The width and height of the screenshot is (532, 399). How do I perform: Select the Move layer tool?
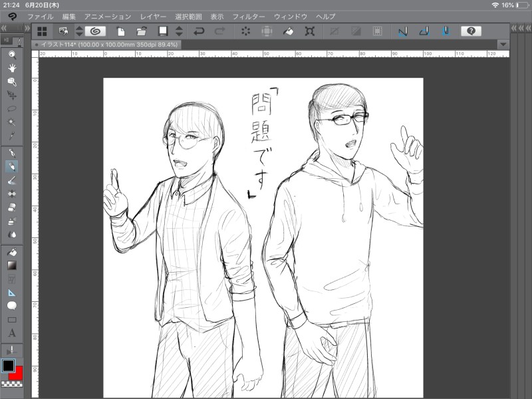click(12, 95)
